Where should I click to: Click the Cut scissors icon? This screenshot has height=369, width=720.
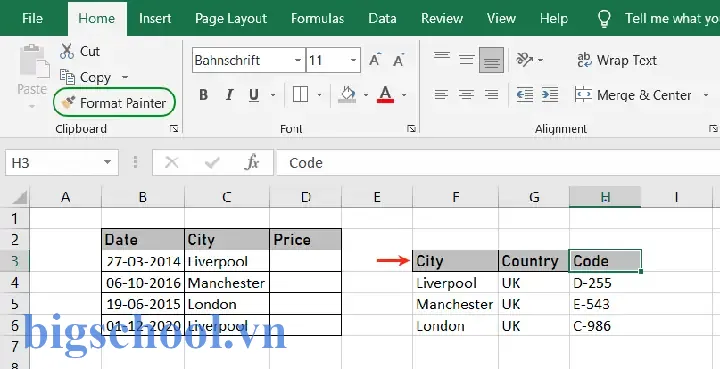(67, 51)
